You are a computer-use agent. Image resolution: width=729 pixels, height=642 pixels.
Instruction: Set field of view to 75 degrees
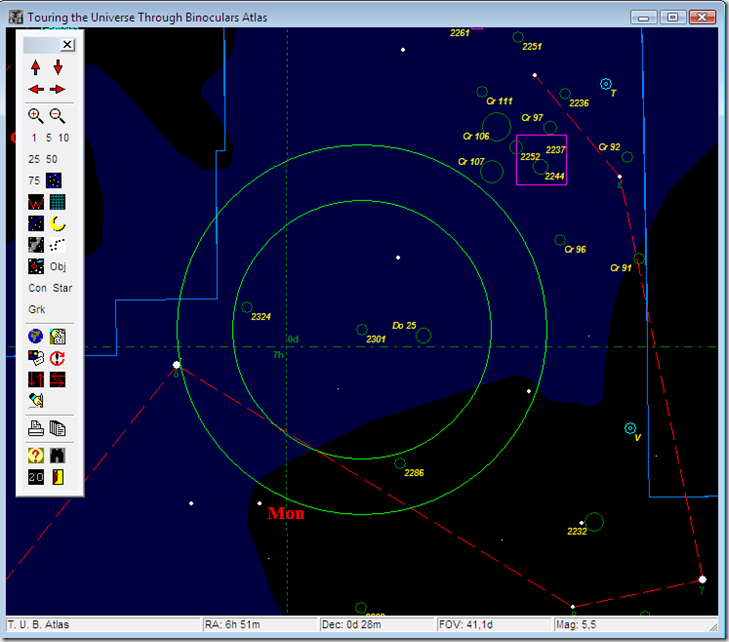(x=34, y=180)
